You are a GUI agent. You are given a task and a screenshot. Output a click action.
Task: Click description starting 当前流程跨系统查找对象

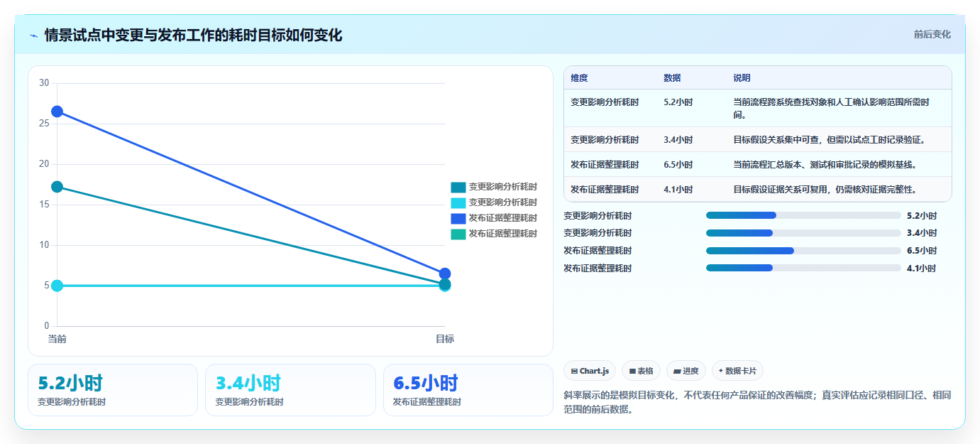click(831, 109)
